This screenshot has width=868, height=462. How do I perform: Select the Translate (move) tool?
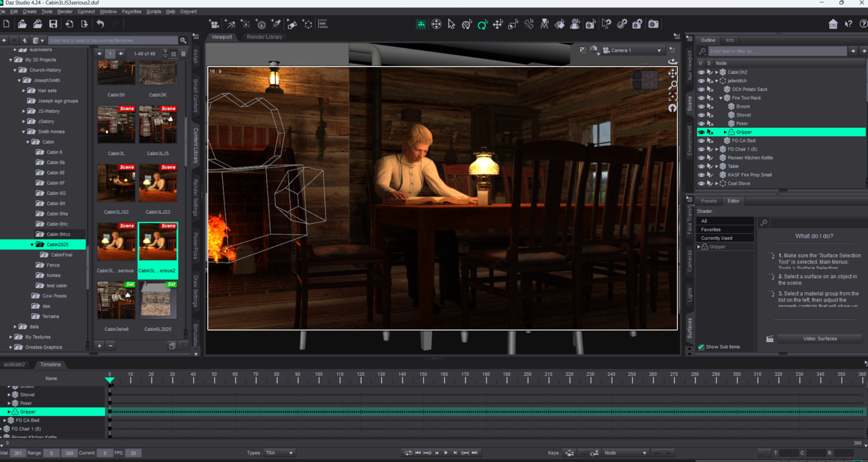[498, 24]
